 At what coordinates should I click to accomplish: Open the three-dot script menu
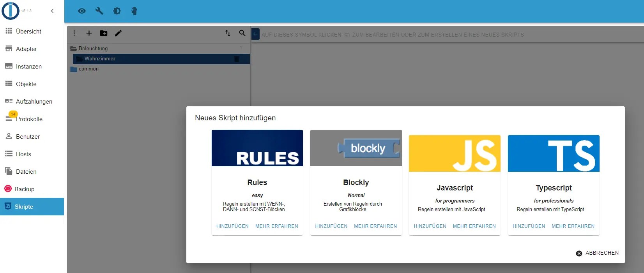tap(74, 33)
